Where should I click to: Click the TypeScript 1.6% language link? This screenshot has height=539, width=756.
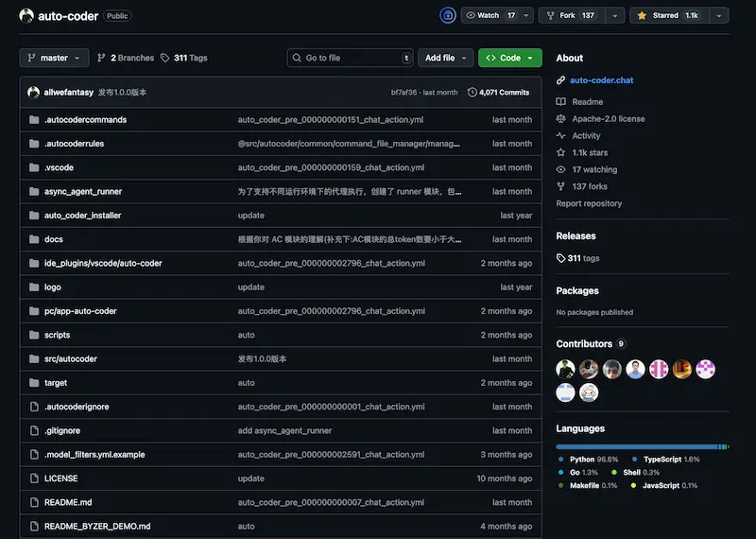click(665, 460)
